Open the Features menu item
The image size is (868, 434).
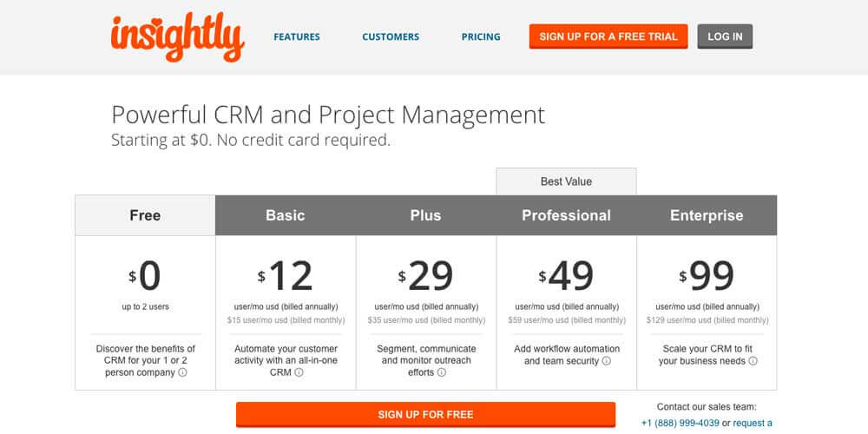297,37
